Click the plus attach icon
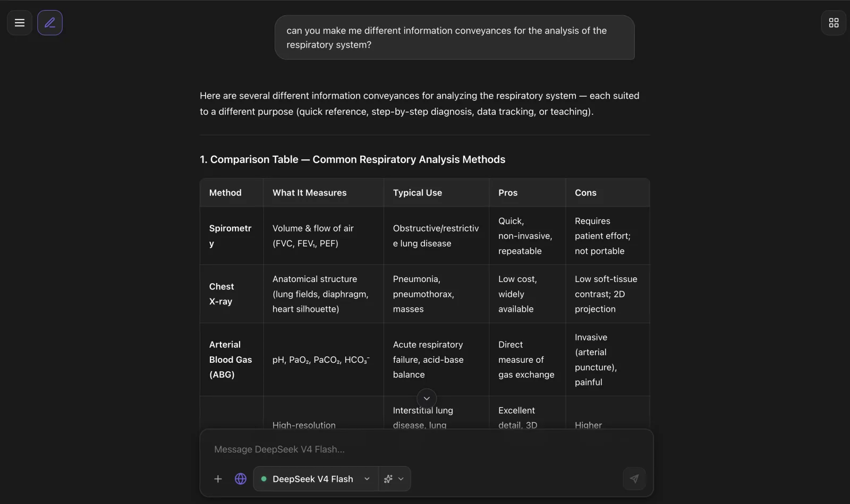This screenshot has width=850, height=504. point(218,479)
